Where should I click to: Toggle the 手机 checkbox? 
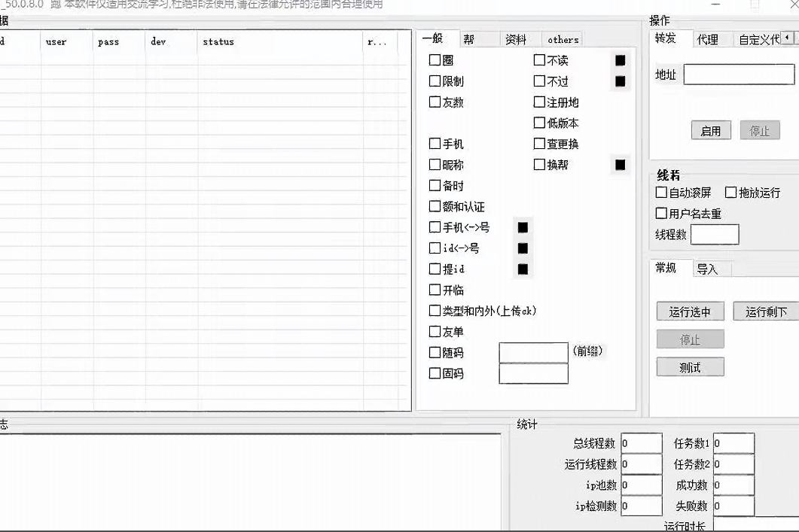(435, 144)
